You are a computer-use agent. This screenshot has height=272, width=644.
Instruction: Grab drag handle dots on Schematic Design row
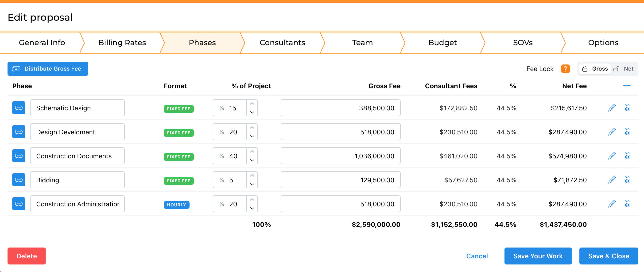click(627, 108)
